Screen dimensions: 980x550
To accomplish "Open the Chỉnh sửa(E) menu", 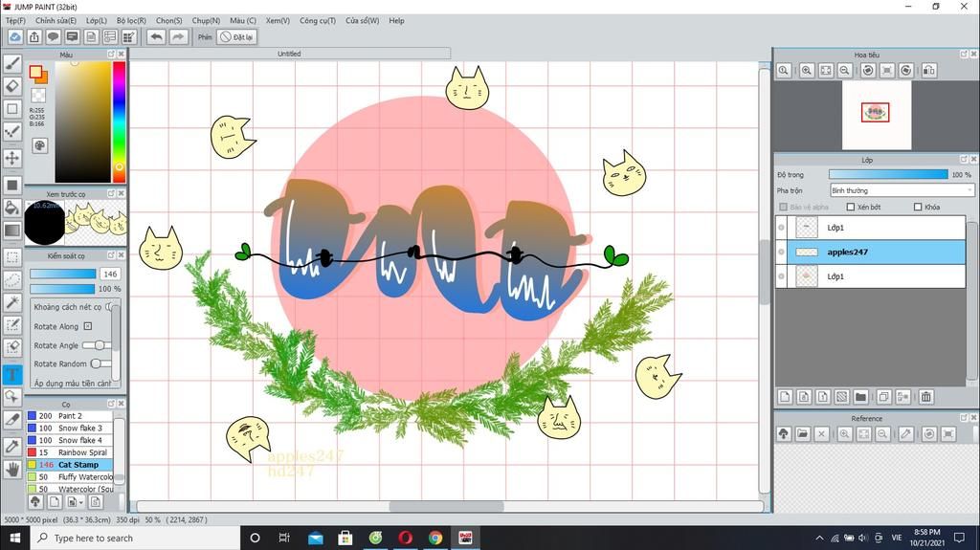I will [56, 21].
